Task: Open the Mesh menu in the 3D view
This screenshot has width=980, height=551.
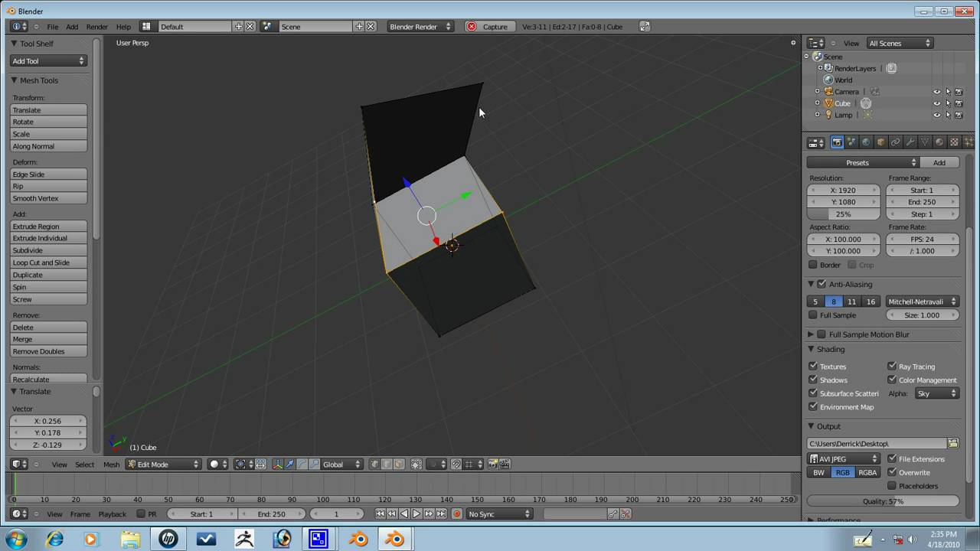Action: [111, 465]
